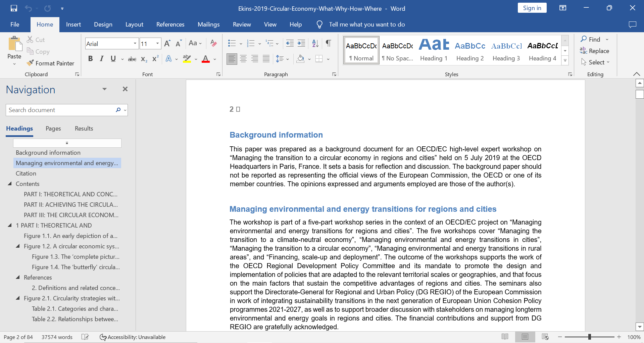Viewport: 644px width, 343px height.
Task: Click the Text Effects icon
Action: click(169, 59)
